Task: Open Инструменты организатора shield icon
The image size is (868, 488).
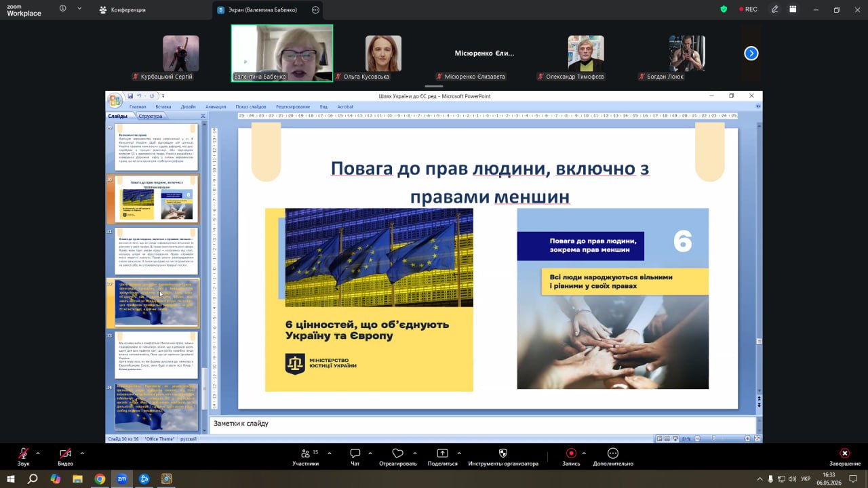Action: coord(503,453)
